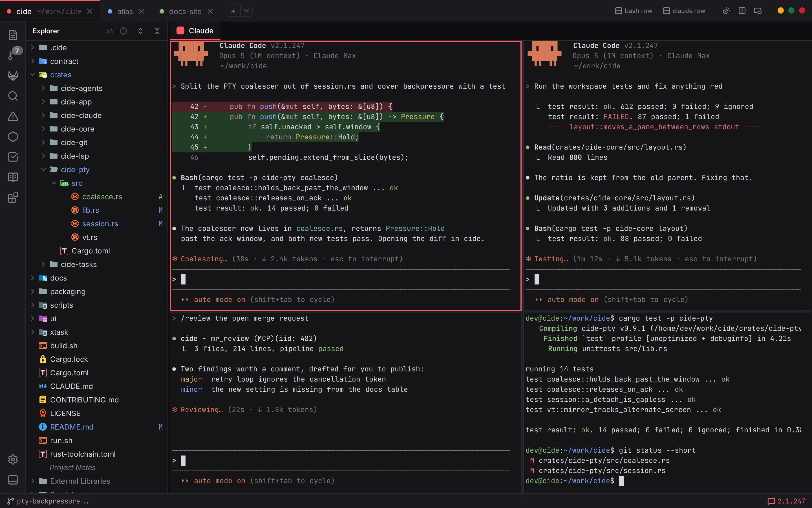
Task: Open vt.rs in the explorer
Action: pos(90,238)
